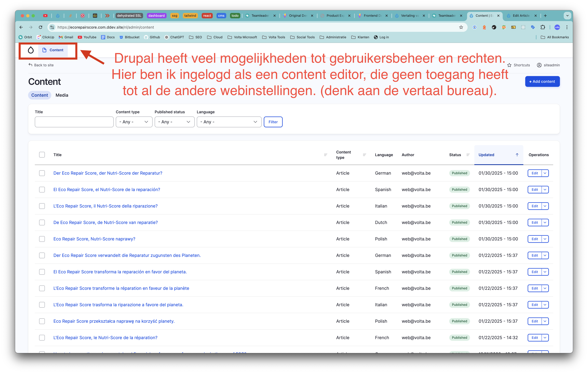Open the De Eco Repair Score Dutch article link
588x373 pixels.
105,223
